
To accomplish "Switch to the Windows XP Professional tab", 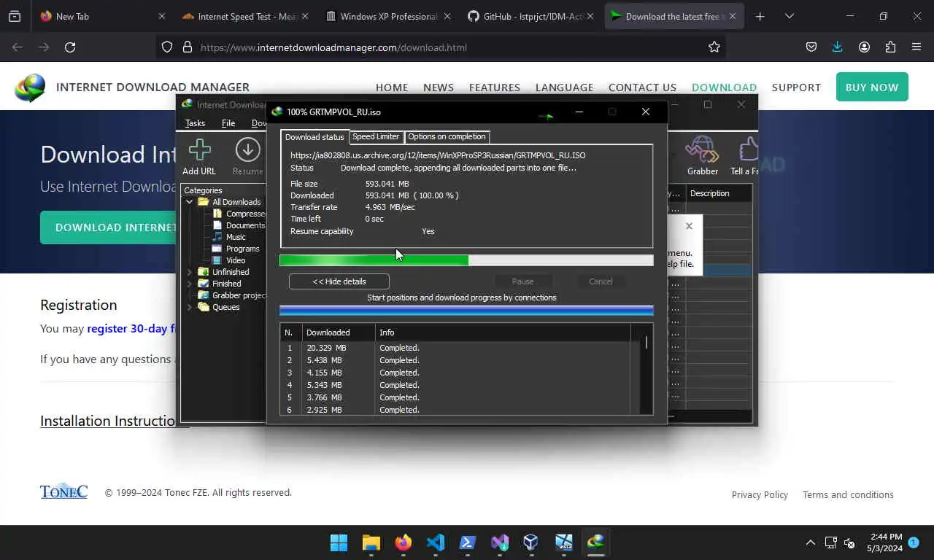I will pos(389,16).
